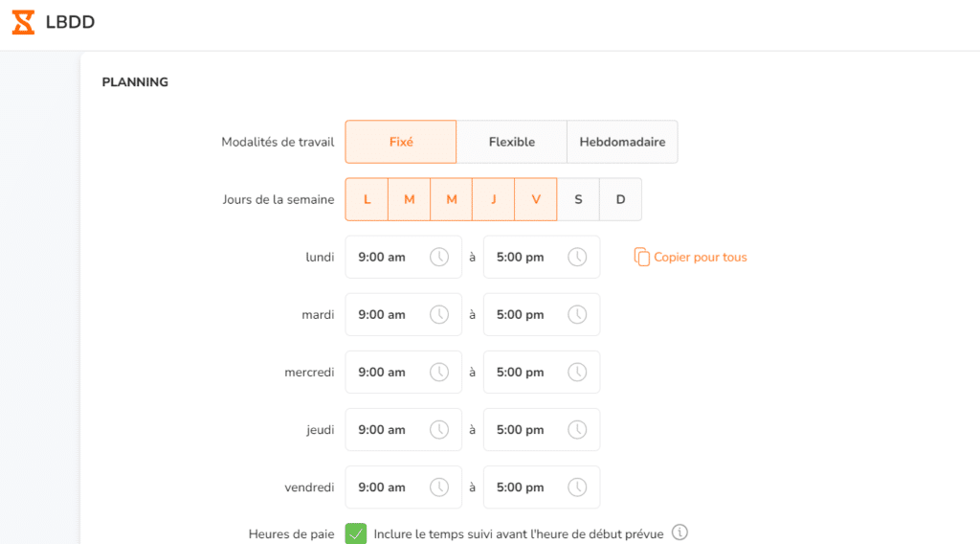Toggle vendredi (V) day button
Image resolution: width=980 pixels, height=544 pixels.
pyautogui.click(x=536, y=199)
